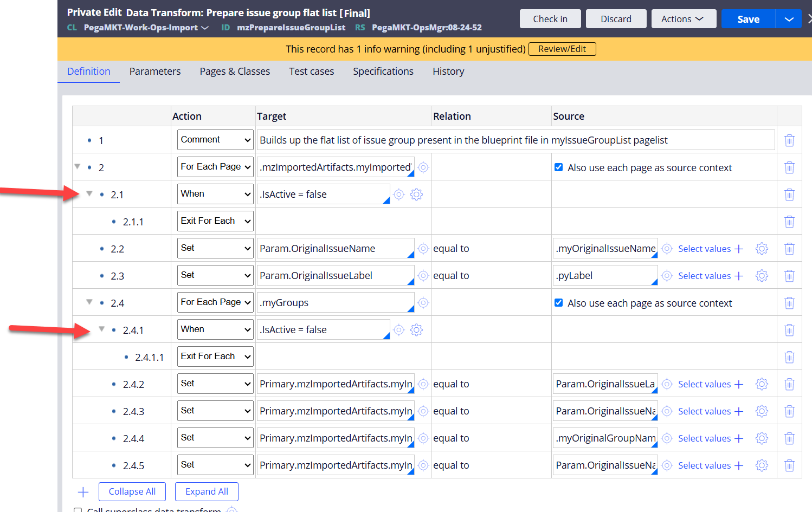812x512 pixels.
Task: Enable Call superclass data transform checkbox
Action: (78, 510)
